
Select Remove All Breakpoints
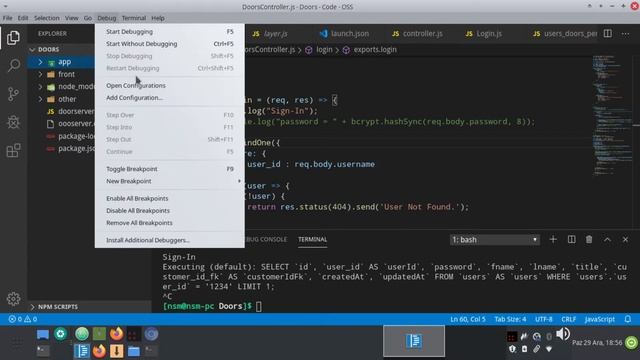(170, 223)
